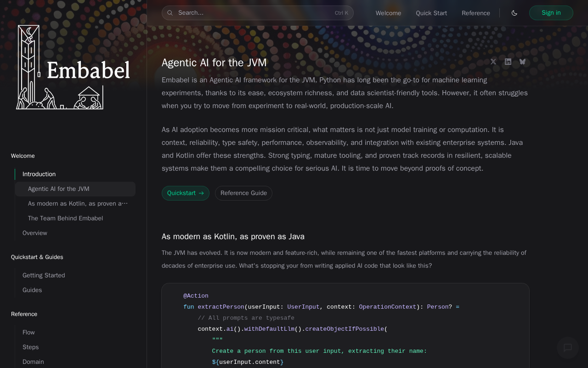Open the Quick Start header tab

click(431, 13)
